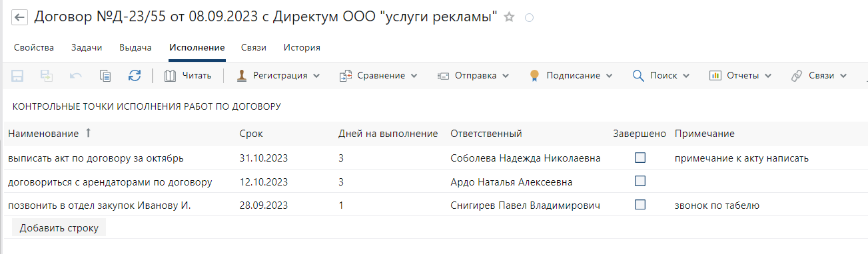The image size is (868, 254).
Task: Click days value 3 for выписать акт
Action: 341,158
